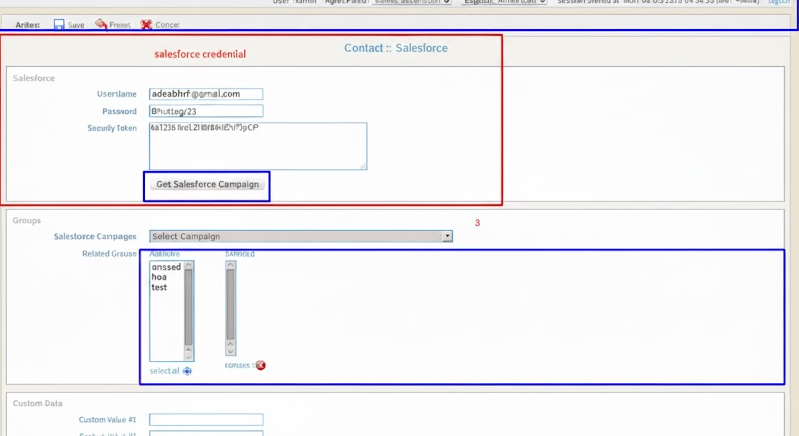Focus the Password input field
The height and width of the screenshot is (436, 799).
(206, 111)
